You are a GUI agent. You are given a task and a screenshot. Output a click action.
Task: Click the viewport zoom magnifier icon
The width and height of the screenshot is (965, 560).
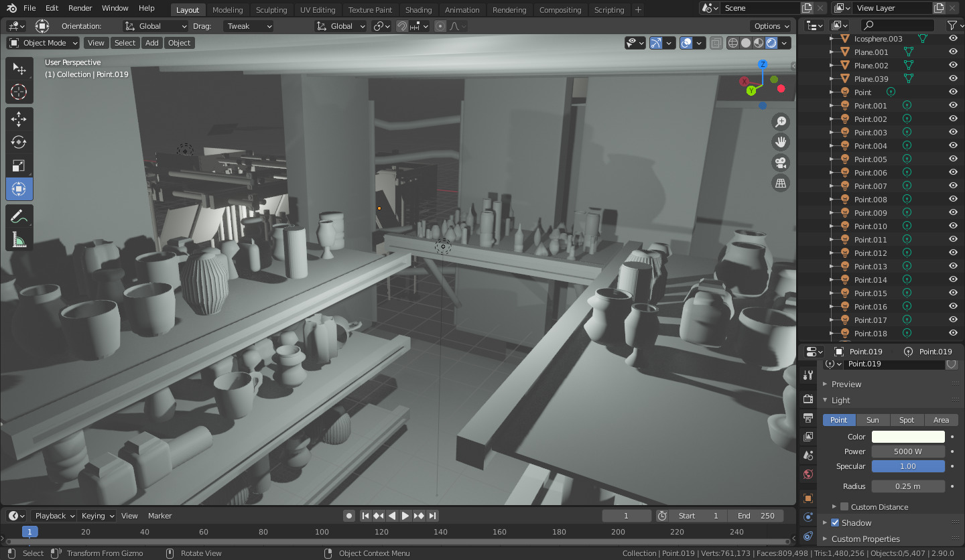point(781,121)
